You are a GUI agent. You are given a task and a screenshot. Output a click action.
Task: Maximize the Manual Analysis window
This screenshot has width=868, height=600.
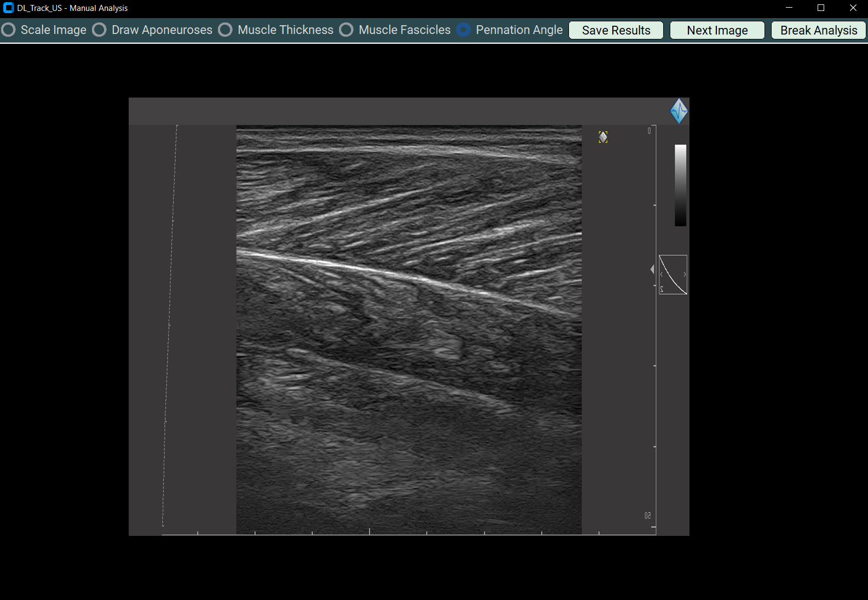tap(821, 8)
